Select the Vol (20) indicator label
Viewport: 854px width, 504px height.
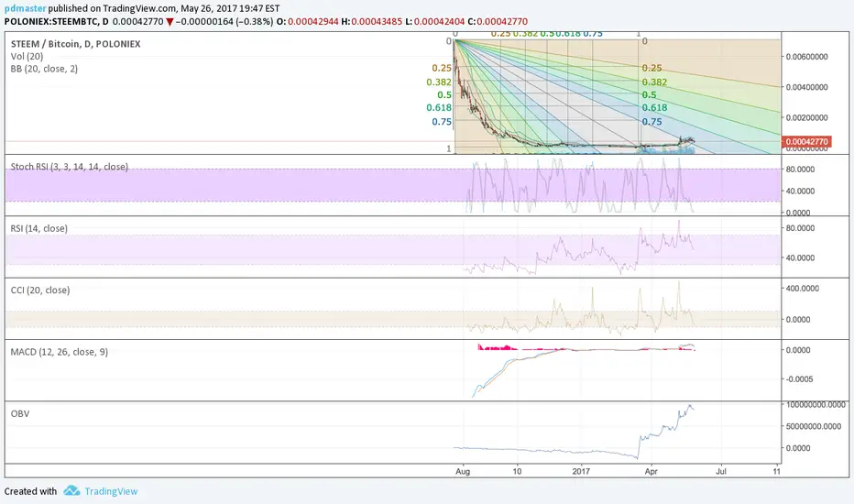point(27,56)
